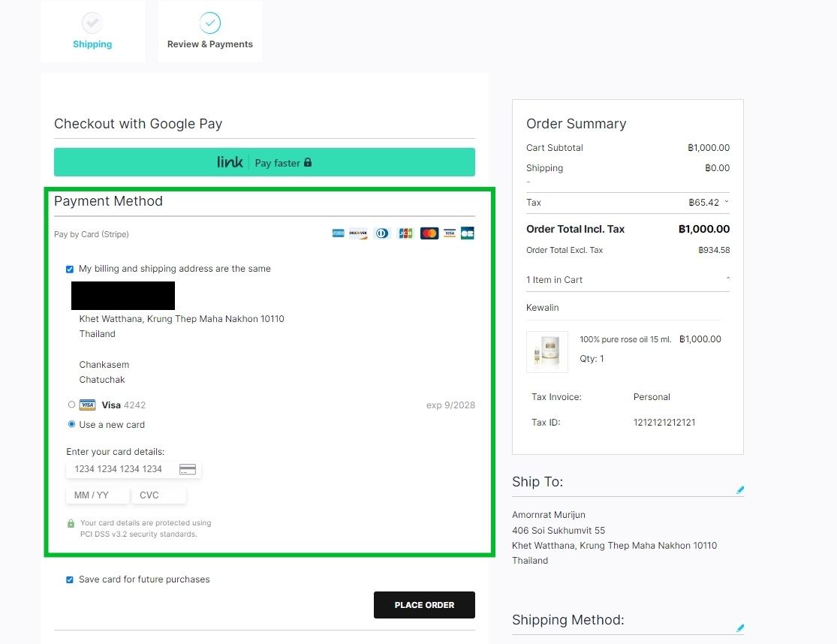The width and height of the screenshot is (837, 644).
Task: Click the JCB card icon
Action: pyautogui.click(x=405, y=233)
